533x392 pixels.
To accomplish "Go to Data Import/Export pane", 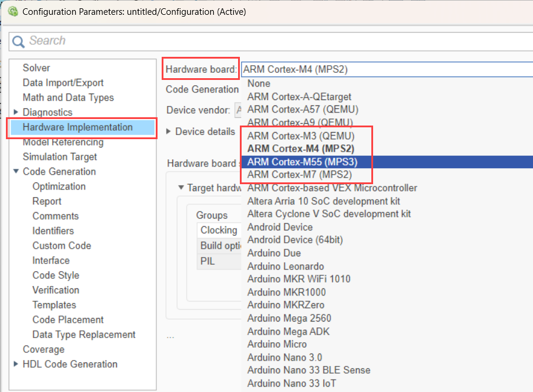I will (x=63, y=83).
